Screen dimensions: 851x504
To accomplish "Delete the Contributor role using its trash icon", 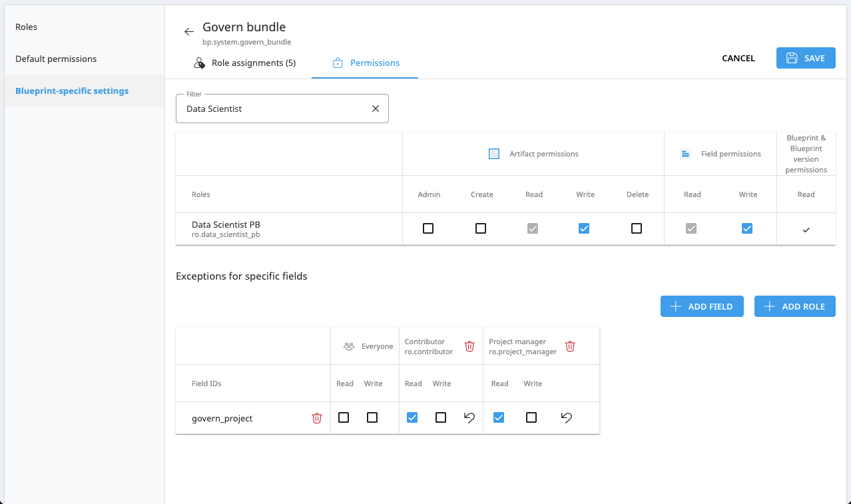I will 469,346.
